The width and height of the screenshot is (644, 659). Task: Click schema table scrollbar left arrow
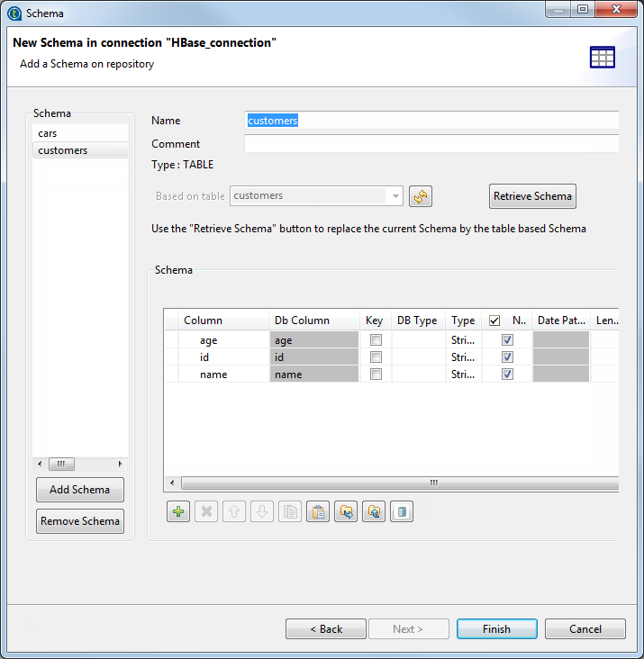[x=172, y=483]
